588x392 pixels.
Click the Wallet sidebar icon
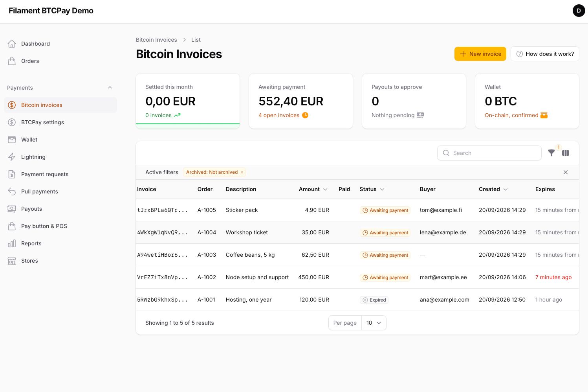pyautogui.click(x=12, y=140)
